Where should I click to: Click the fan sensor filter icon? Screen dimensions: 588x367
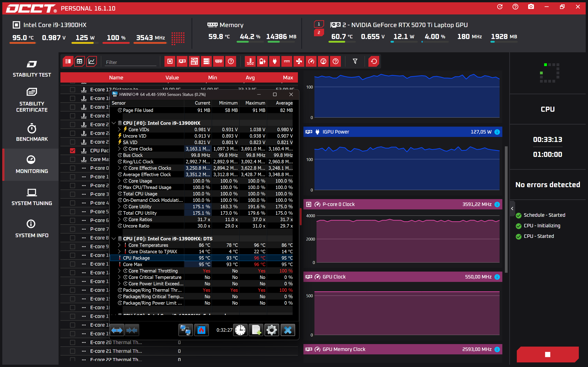coord(299,61)
